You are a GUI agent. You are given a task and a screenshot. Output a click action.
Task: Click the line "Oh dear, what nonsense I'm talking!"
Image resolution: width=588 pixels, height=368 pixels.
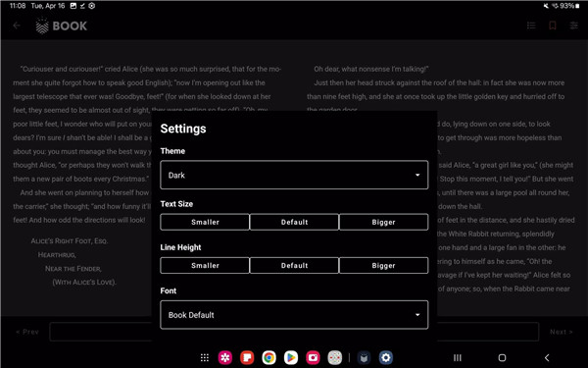pos(371,69)
